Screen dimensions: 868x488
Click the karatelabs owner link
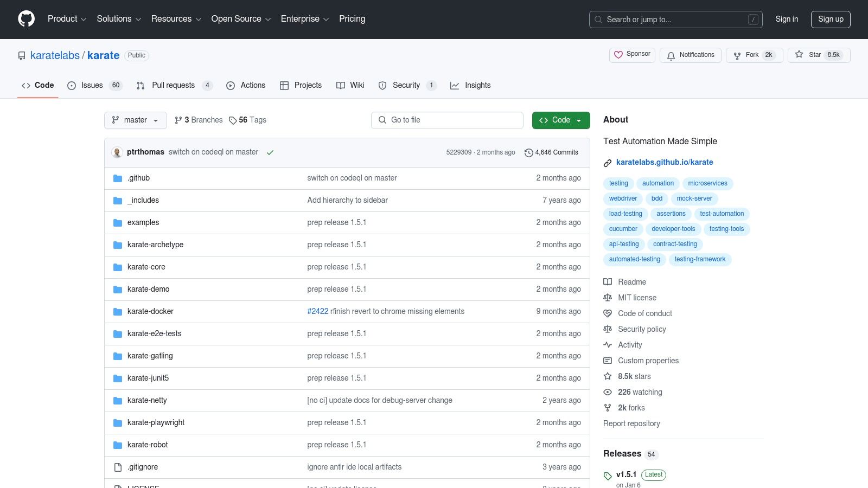tap(55, 56)
